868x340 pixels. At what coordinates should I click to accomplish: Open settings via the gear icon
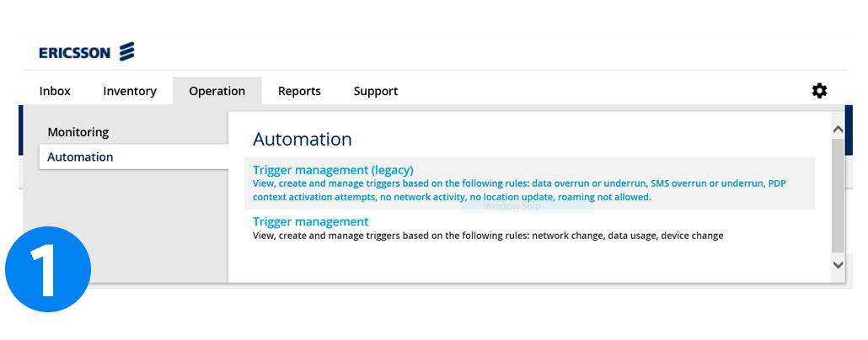[819, 91]
